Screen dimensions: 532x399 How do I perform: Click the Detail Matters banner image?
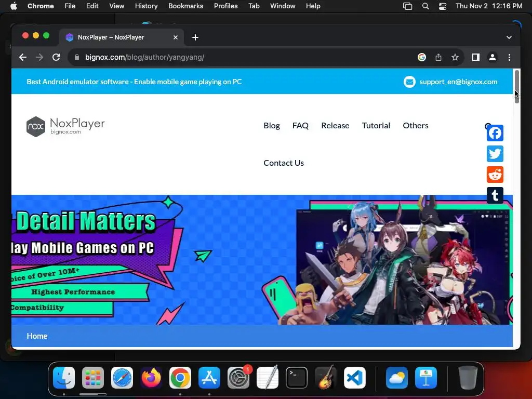pos(262,260)
